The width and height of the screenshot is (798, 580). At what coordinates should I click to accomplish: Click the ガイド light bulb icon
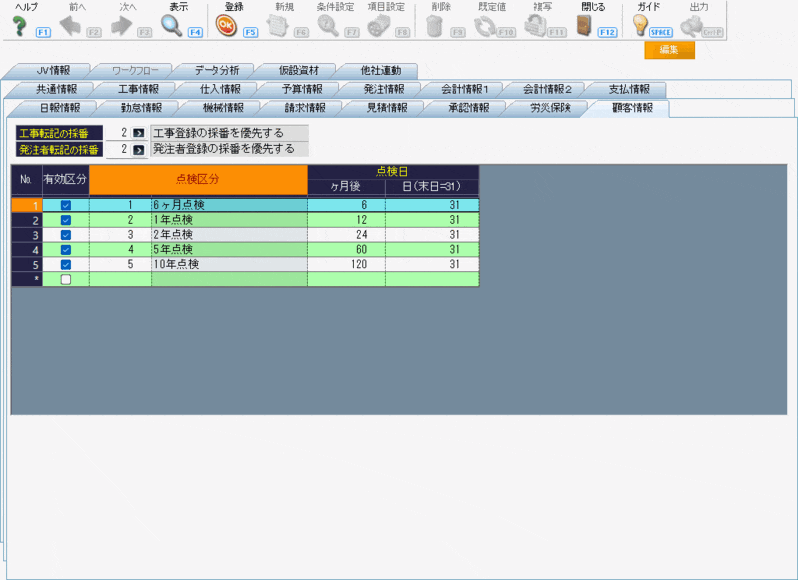(641, 26)
